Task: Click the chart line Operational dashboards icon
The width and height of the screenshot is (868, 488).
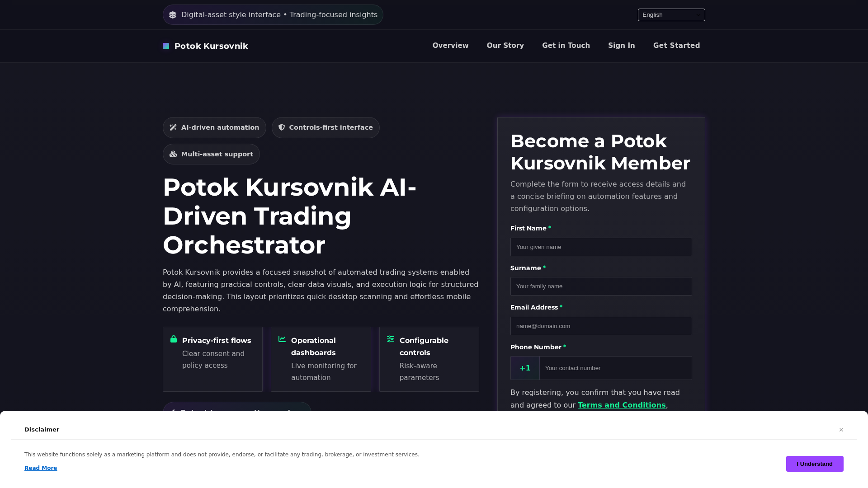Action: [282, 339]
